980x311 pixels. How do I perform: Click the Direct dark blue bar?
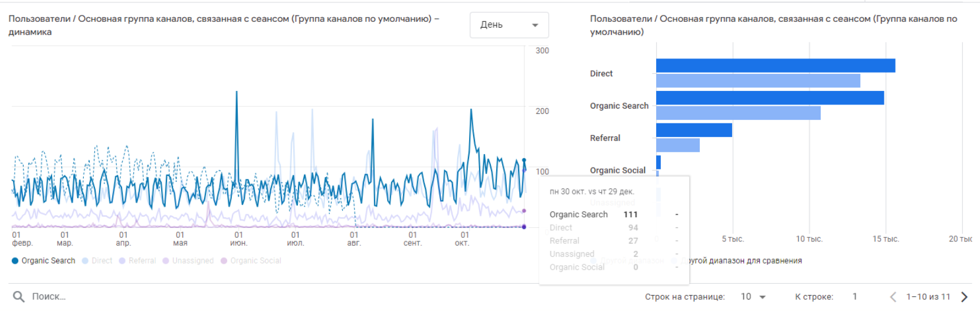click(775, 66)
